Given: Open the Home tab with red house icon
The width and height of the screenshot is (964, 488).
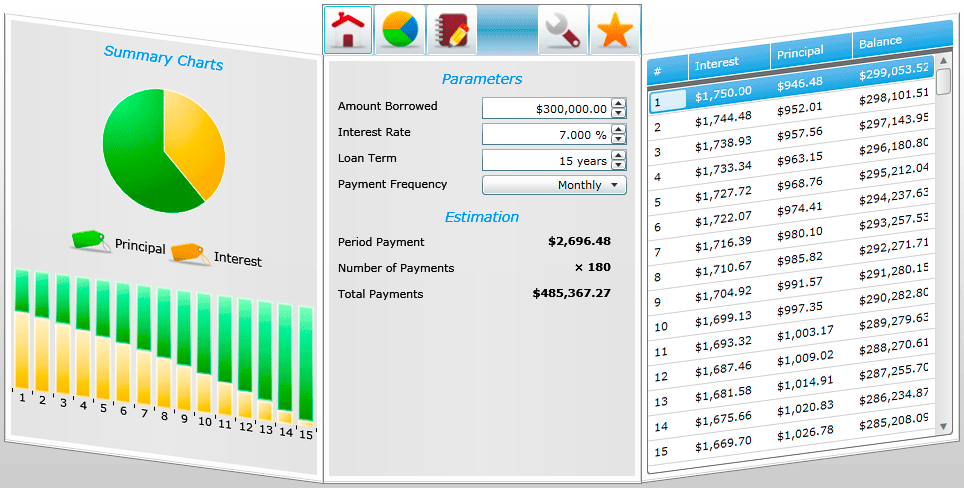Looking at the screenshot, I should tap(348, 30).
